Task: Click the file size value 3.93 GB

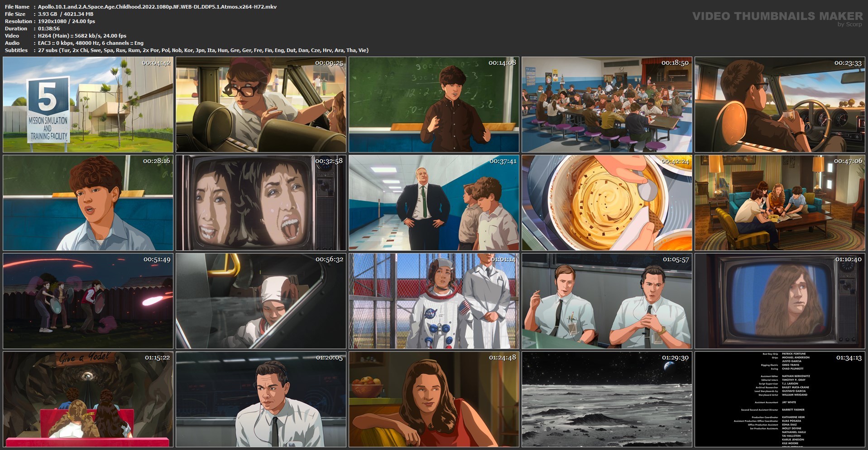Action: pos(48,14)
